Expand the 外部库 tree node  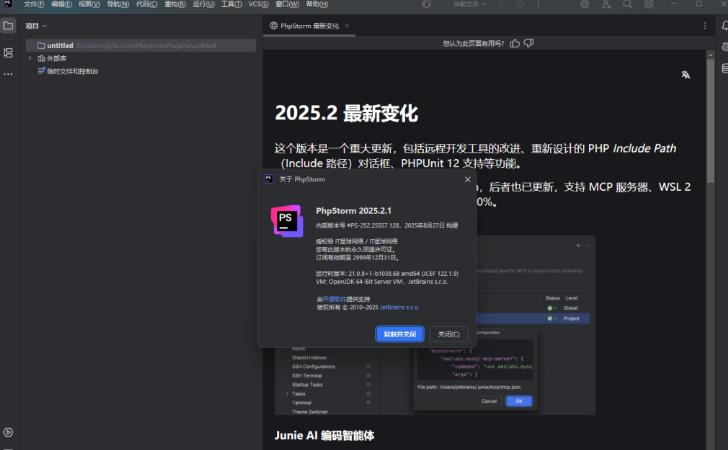[x=29, y=58]
